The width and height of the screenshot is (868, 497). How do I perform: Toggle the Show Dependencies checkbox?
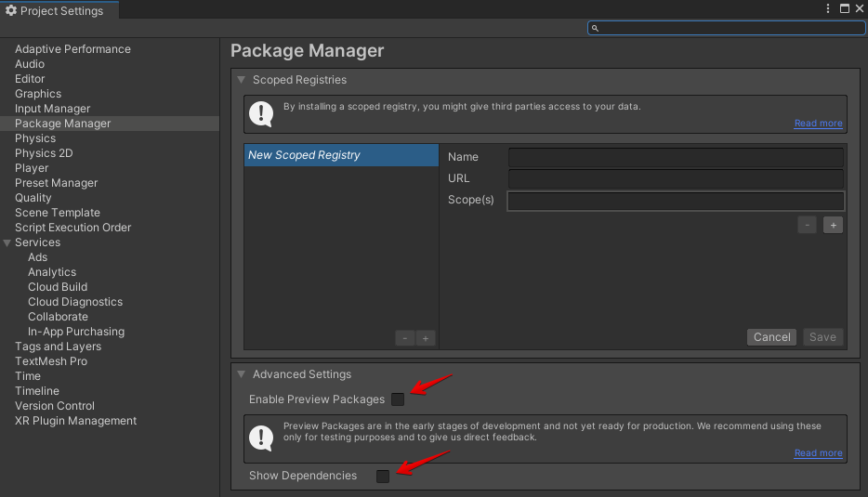(383, 476)
